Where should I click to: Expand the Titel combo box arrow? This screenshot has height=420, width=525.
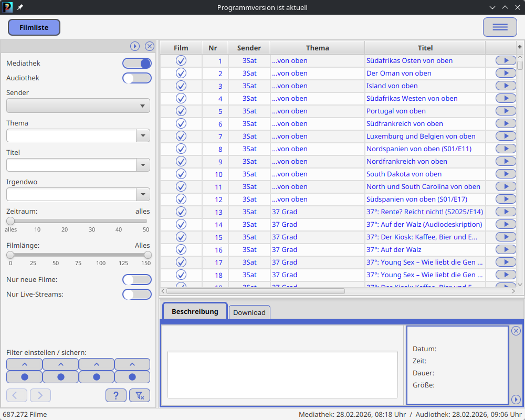[143, 165]
